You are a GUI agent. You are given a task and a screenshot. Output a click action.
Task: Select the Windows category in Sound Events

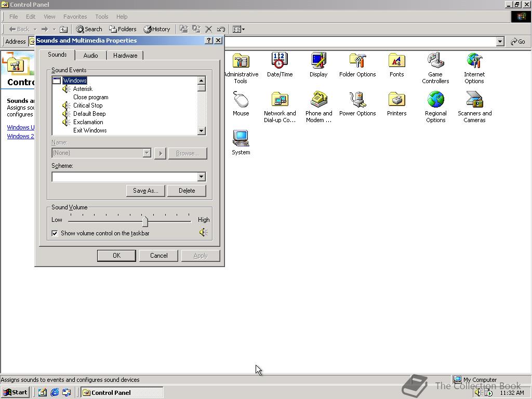click(x=75, y=81)
